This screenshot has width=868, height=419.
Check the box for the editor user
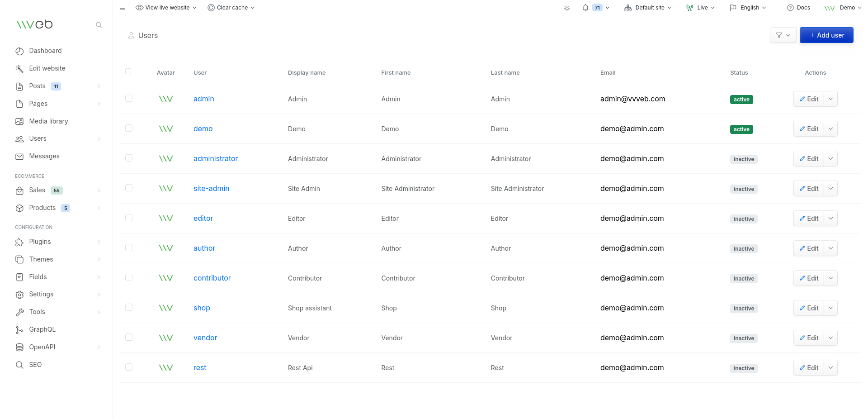point(129,218)
